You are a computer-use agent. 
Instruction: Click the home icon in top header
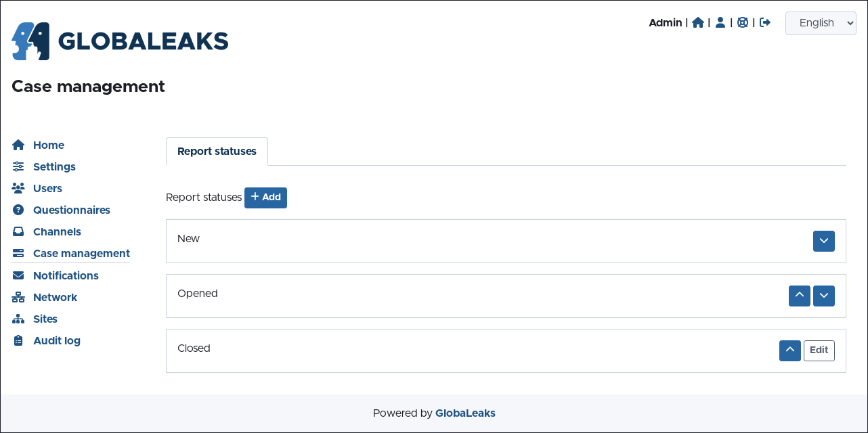(x=698, y=22)
